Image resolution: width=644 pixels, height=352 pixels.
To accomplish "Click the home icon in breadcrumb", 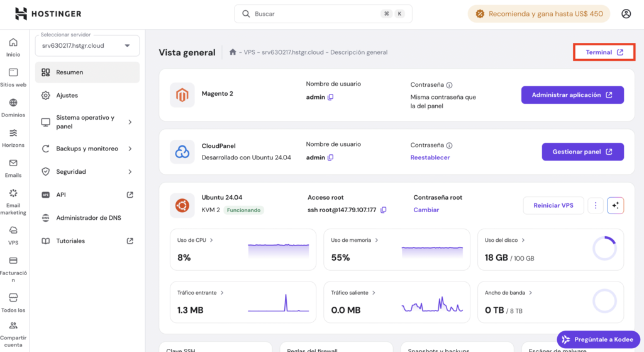I will click(233, 52).
